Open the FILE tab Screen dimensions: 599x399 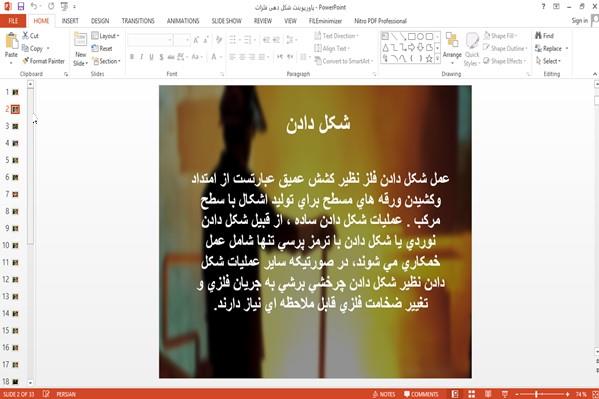point(13,21)
